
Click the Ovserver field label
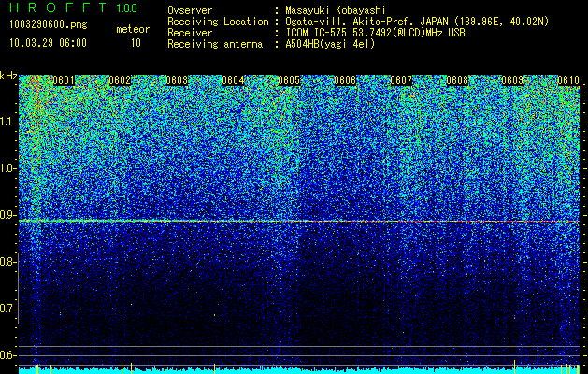(190, 10)
